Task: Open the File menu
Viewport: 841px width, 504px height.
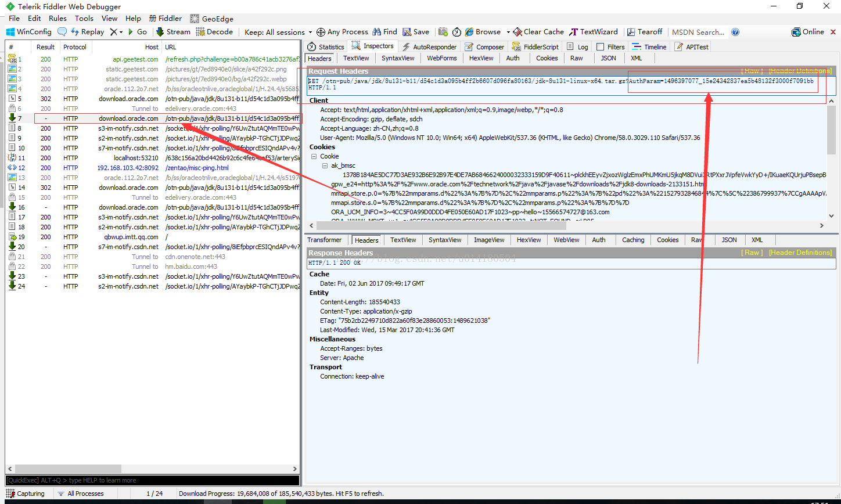Action: [14, 18]
